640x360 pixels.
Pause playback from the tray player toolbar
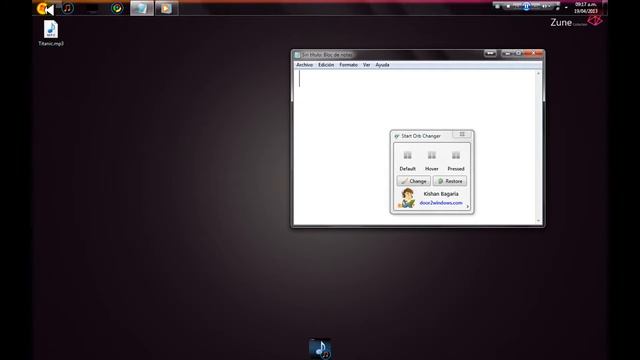tap(527, 6)
